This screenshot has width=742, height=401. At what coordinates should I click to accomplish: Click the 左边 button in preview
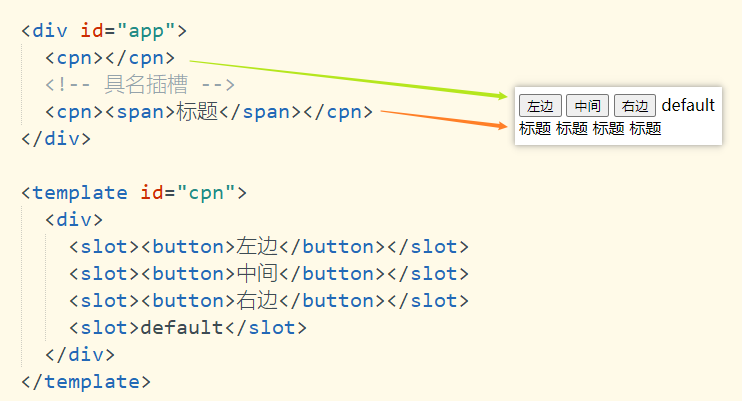(x=540, y=106)
